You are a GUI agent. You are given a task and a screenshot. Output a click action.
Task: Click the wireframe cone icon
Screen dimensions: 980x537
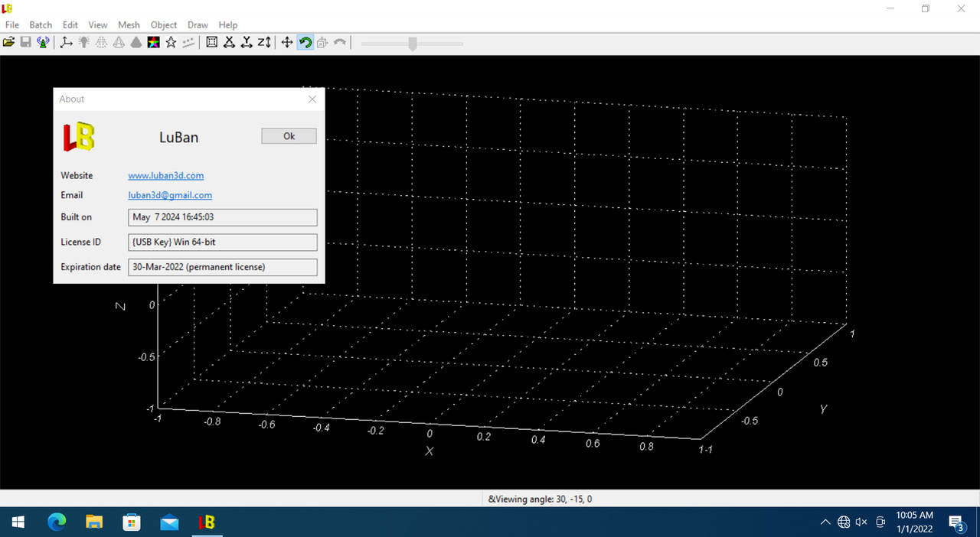(x=119, y=43)
